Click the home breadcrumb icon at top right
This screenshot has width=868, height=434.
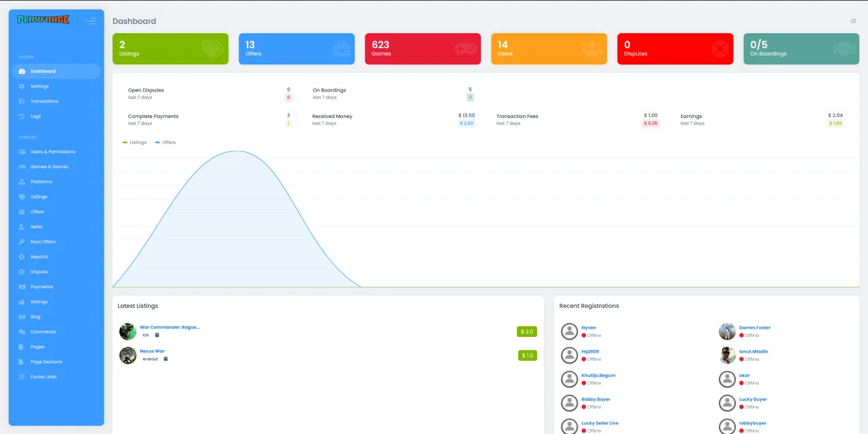click(x=853, y=21)
